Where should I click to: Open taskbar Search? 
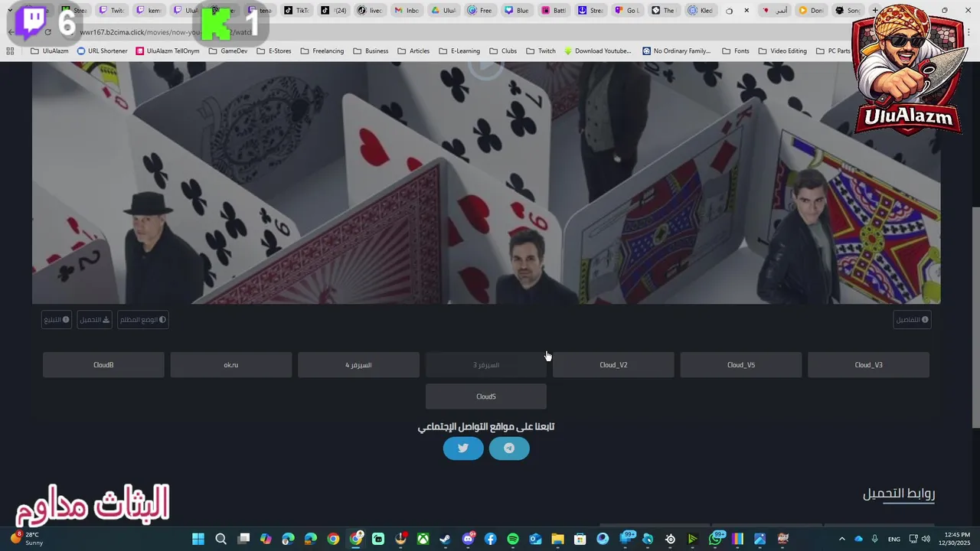[x=220, y=539]
